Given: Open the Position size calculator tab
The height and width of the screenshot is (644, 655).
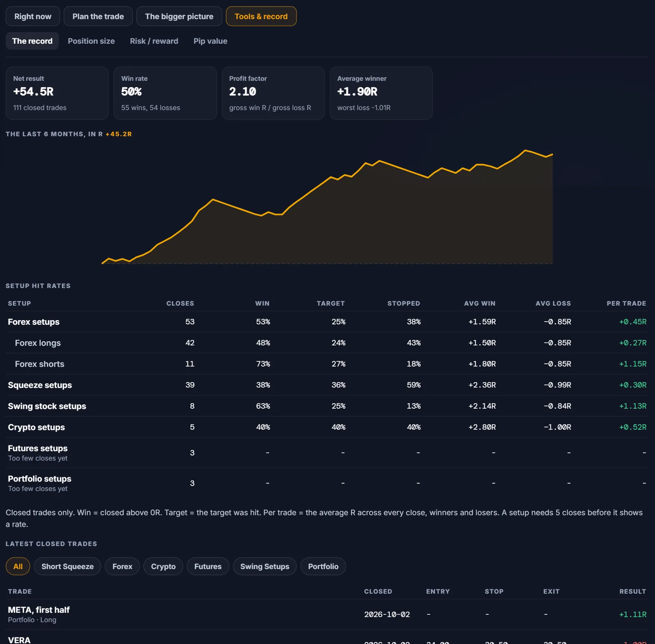Looking at the screenshot, I should 91,41.
